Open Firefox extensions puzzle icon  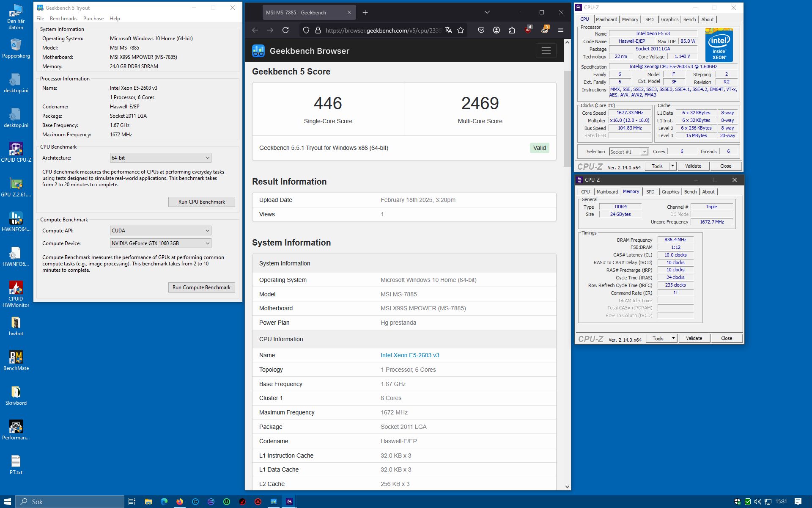512,30
